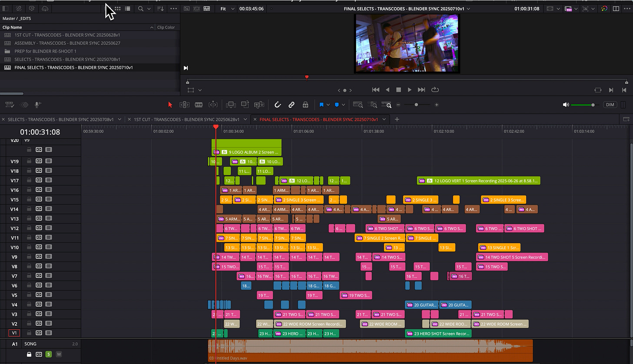
Task: Switch to 1ST CUT - TRANSCODES timeline tab
Action: click(187, 119)
